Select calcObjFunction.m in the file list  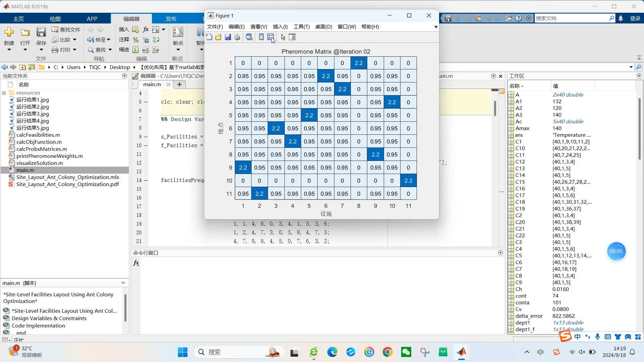coord(39,142)
